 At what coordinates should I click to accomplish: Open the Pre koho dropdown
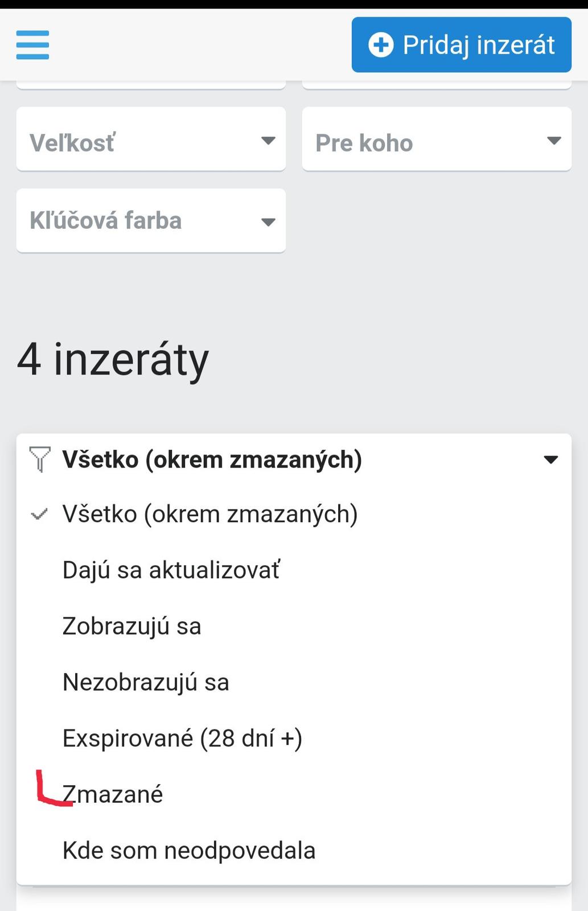(x=437, y=139)
